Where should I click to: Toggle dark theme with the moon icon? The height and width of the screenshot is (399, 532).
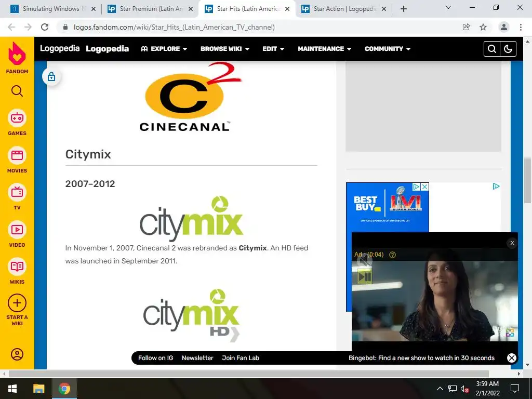[x=508, y=49]
